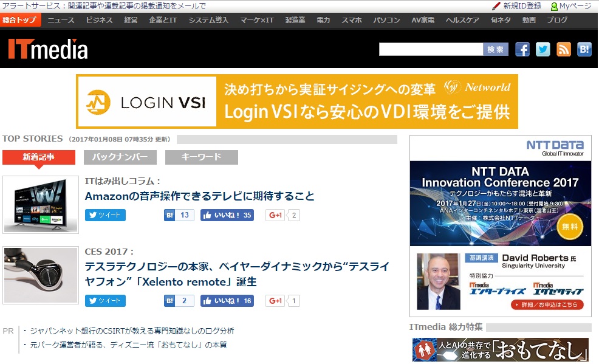Open パソコン in navigation bar

click(386, 20)
